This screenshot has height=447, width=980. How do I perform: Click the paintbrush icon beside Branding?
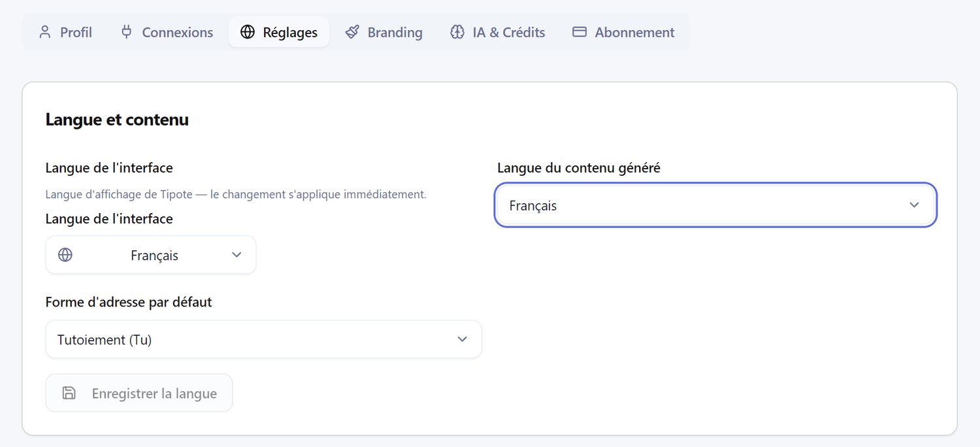click(x=352, y=32)
